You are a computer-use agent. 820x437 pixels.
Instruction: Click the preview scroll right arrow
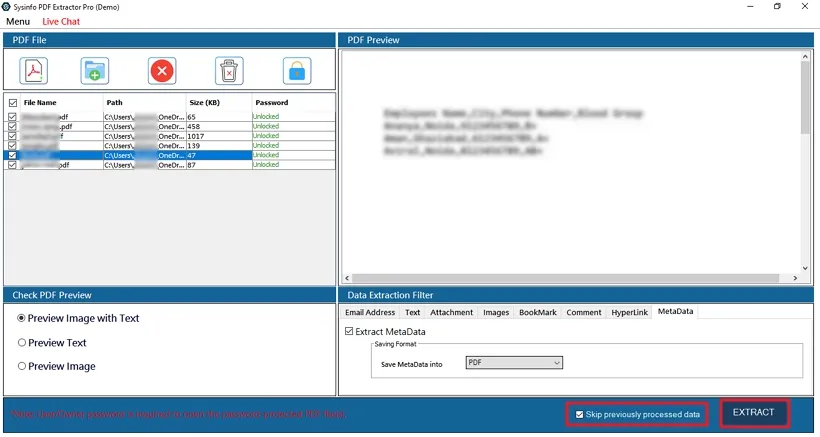click(795, 278)
